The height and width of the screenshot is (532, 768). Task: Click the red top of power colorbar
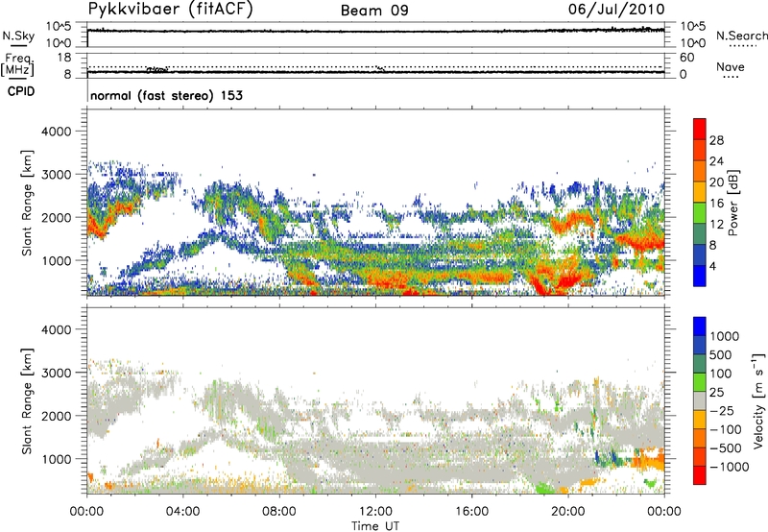pyautogui.click(x=700, y=129)
